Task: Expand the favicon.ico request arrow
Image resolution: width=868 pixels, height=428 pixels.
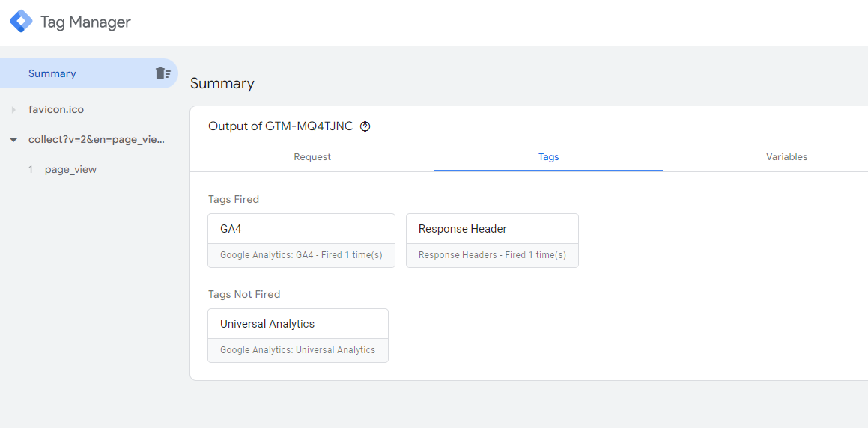Action: (13, 110)
